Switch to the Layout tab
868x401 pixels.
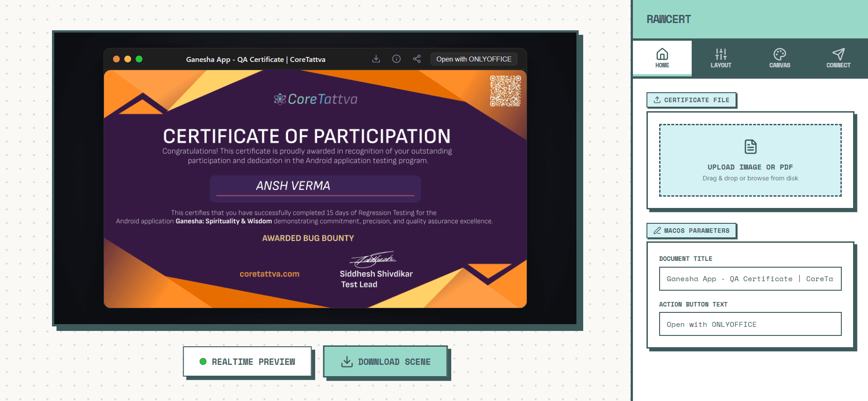click(721, 58)
